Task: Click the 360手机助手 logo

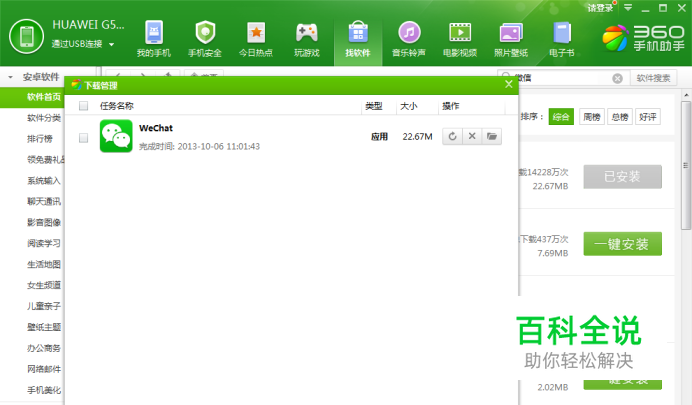Action: pos(643,38)
